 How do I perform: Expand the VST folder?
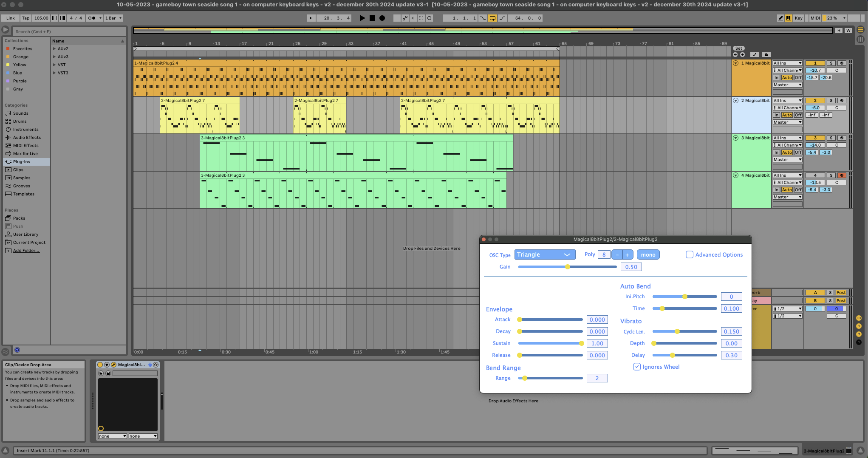click(54, 65)
